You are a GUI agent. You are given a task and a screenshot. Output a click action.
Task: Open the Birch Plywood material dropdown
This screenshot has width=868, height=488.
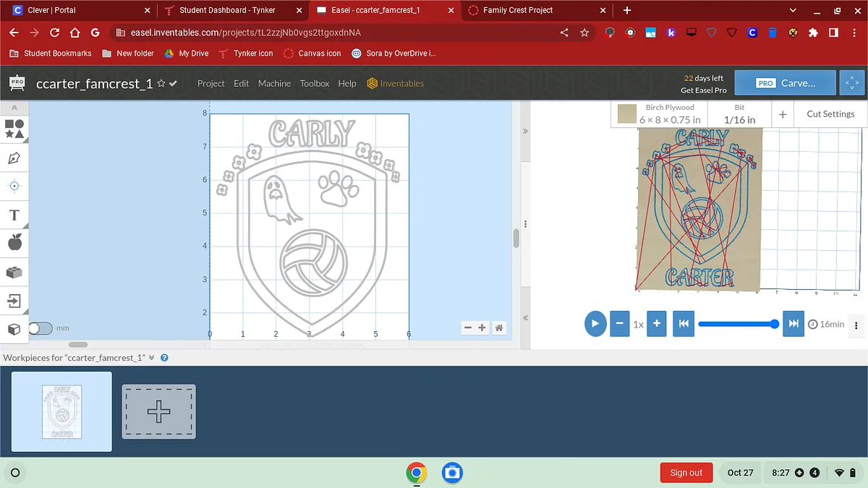click(x=659, y=114)
